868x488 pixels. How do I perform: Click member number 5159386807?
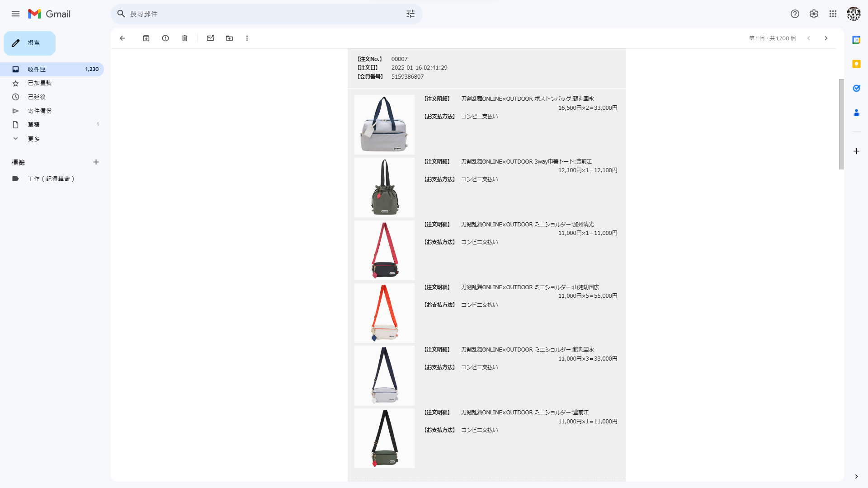[x=407, y=77]
